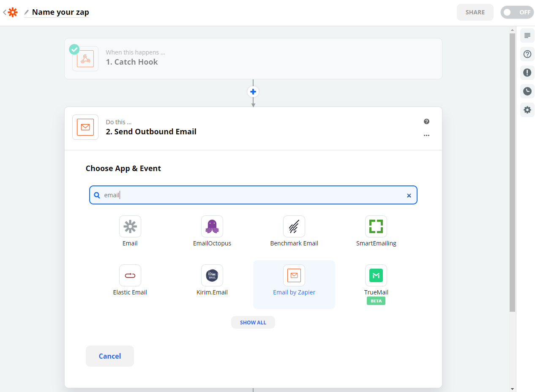
Task: Select the SmartEmailing app icon
Action: (x=376, y=226)
